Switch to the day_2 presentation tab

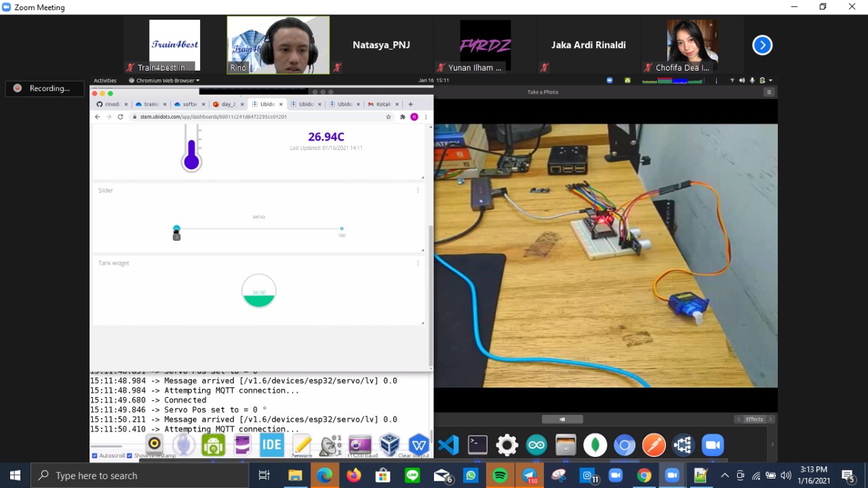226,105
